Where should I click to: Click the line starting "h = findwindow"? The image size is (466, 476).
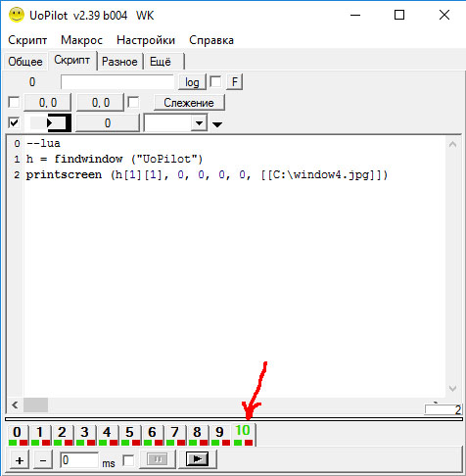115,159
